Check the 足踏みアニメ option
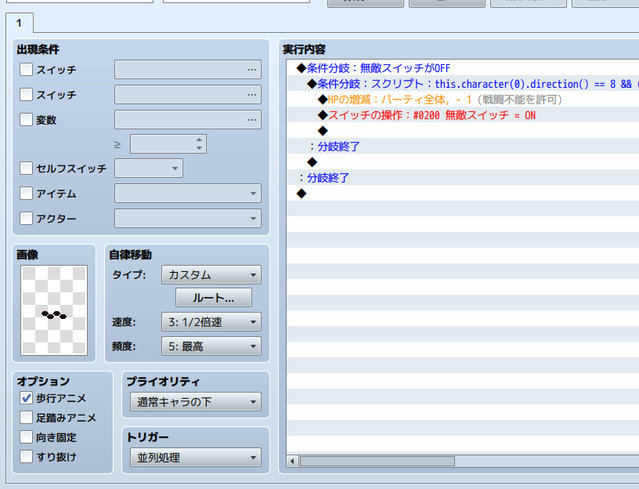 coord(26,417)
